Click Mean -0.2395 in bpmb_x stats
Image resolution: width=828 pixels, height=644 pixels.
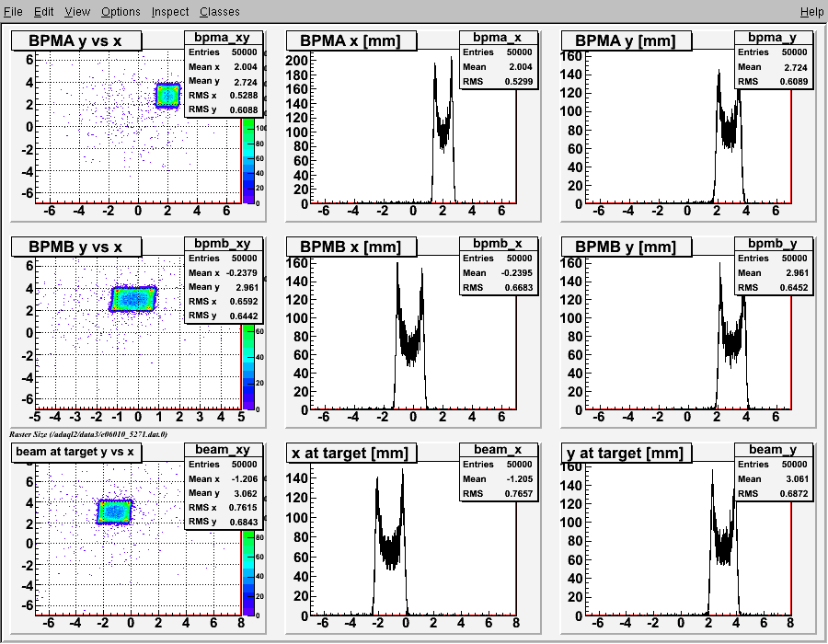tap(498, 273)
